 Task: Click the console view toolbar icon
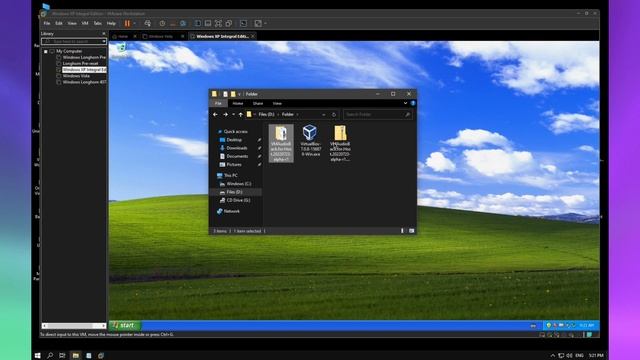[243, 24]
